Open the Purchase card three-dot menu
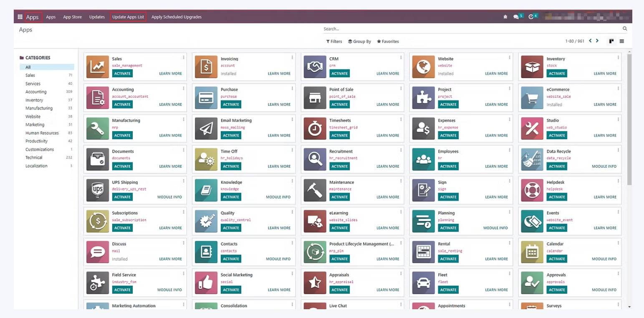This screenshot has height=318, width=644. pos(292,88)
